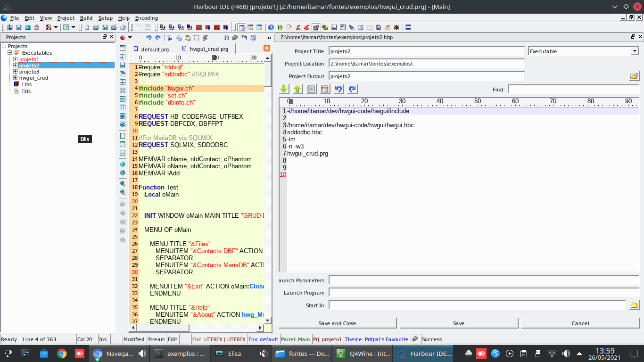Collapse the Executables tree node

9,53
